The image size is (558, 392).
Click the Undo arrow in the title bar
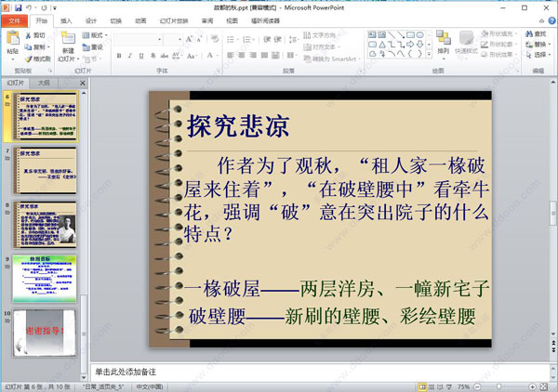[29, 7]
